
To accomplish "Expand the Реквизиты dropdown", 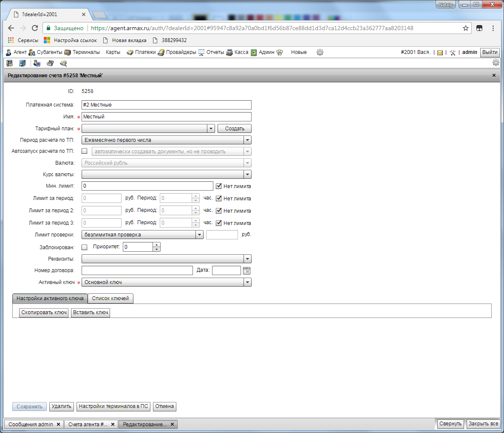I will tap(247, 259).
